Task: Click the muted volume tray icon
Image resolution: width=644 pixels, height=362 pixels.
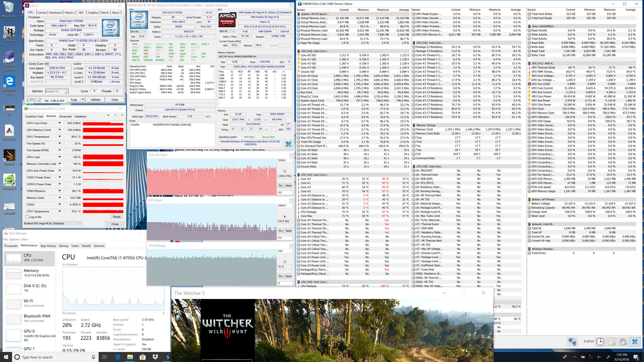Action: pos(599,357)
